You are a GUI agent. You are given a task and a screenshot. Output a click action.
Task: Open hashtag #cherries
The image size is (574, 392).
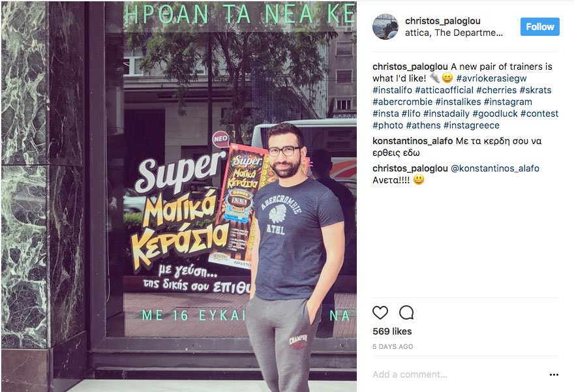pyautogui.click(x=496, y=90)
